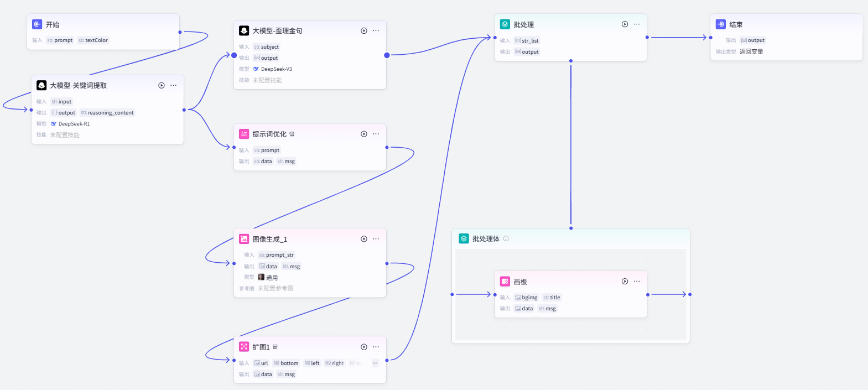The width and height of the screenshot is (868, 390).
Task: Open more options for 大模型-关键词提取 node
Action: click(x=174, y=85)
